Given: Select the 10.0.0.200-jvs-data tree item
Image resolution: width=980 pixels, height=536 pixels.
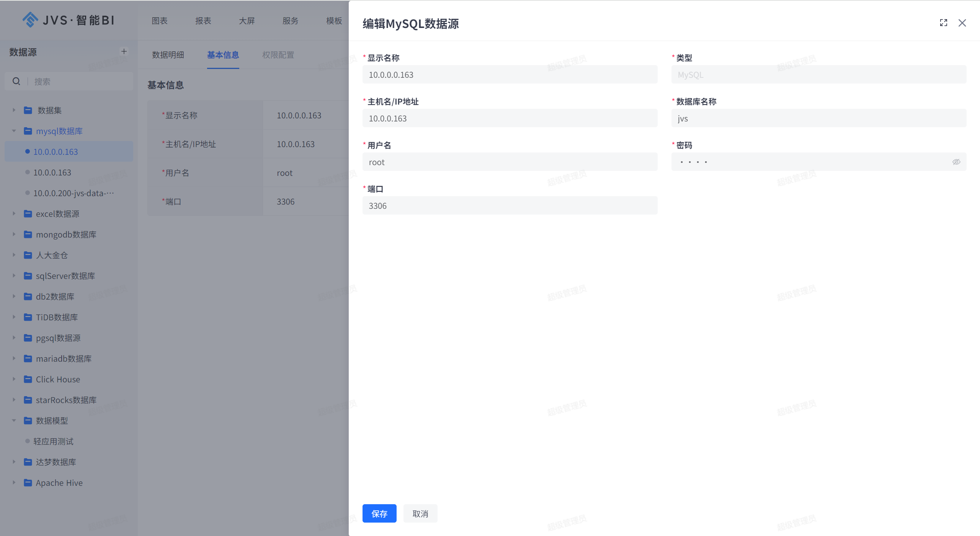Looking at the screenshot, I should (x=69, y=193).
